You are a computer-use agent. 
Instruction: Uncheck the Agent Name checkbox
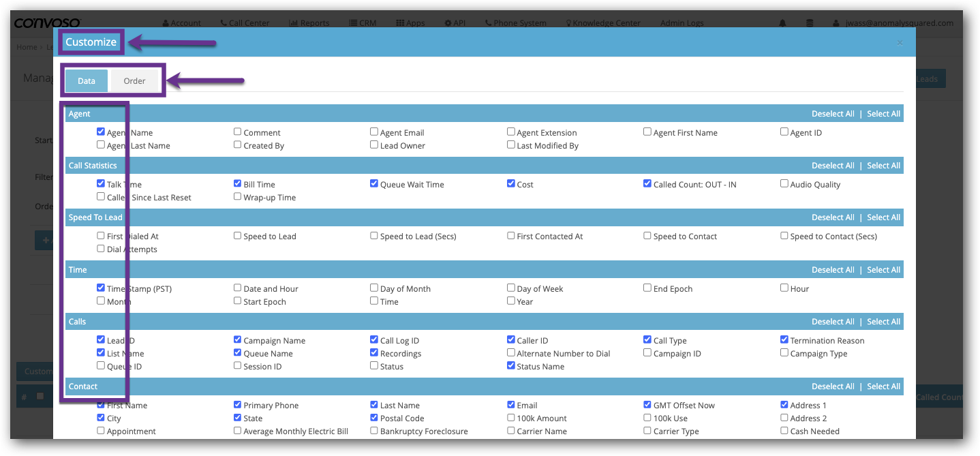pos(101,132)
